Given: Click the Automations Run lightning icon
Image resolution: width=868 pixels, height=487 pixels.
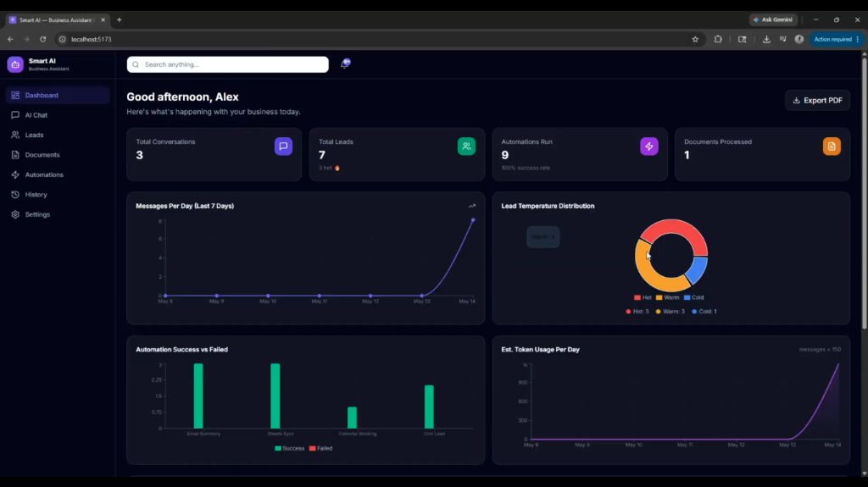Looking at the screenshot, I should tap(648, 146).
